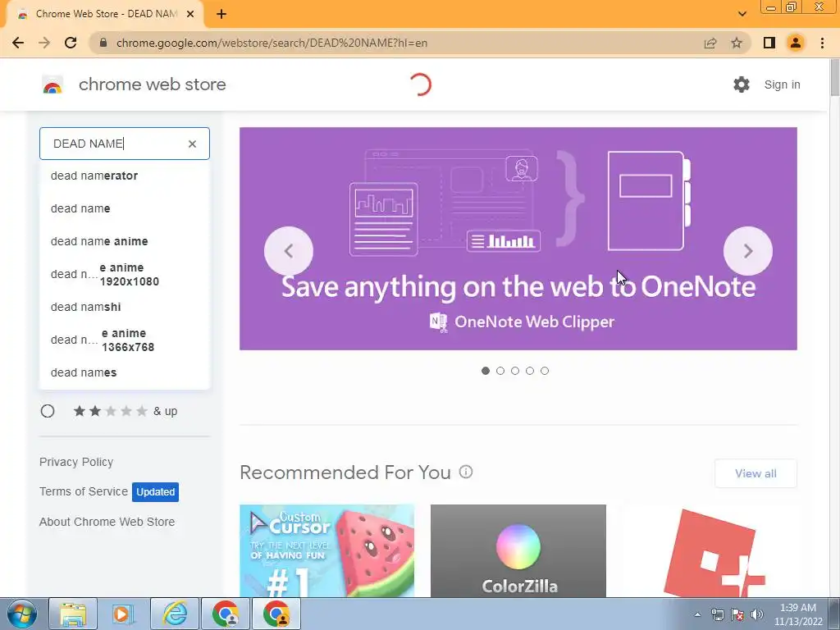Open the ColorZilla extension card

[x=518, y=550]
